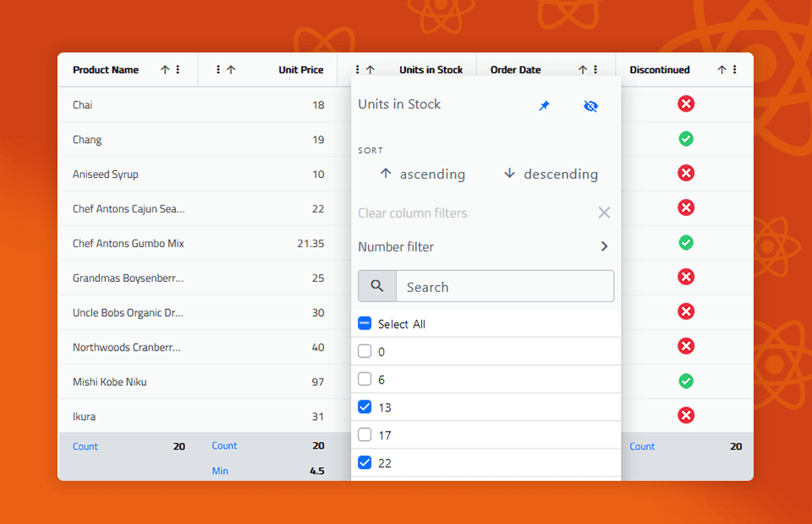
Task: Click sort arrow on Product Name header
Action: point(165,70)
